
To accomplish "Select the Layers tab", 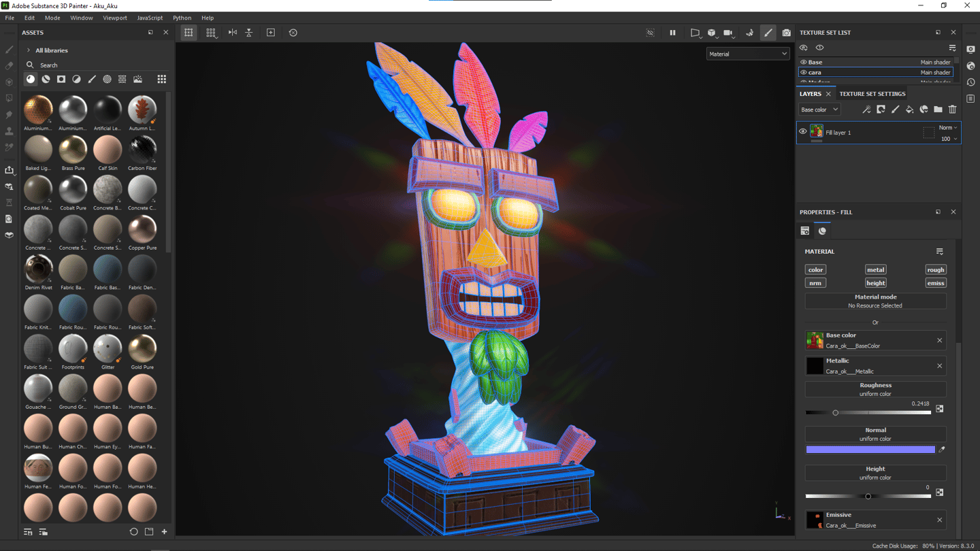I will [x=811, y=94].
